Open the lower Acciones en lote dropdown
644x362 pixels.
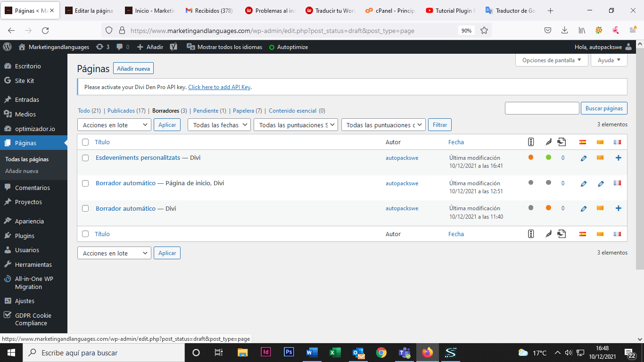tap(114, 253)
